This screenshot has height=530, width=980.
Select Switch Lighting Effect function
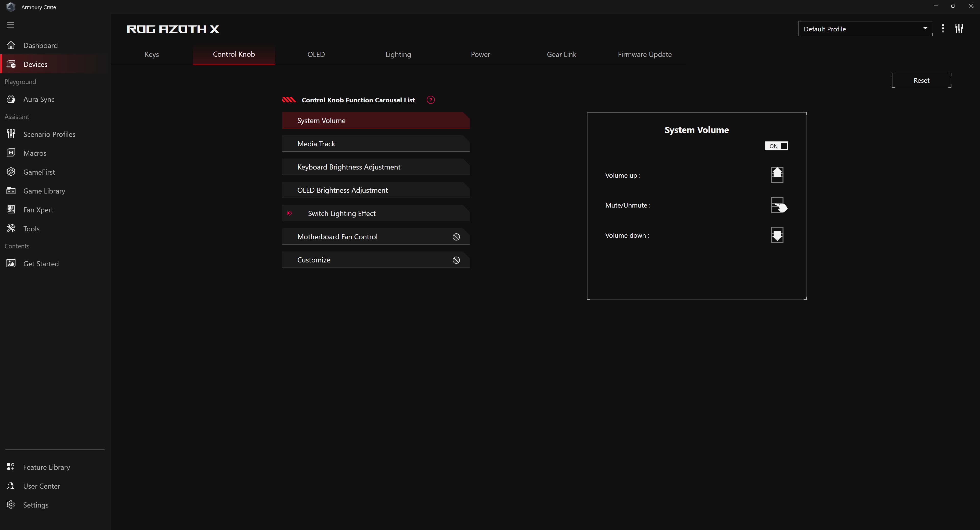click(x=376, y=213)
